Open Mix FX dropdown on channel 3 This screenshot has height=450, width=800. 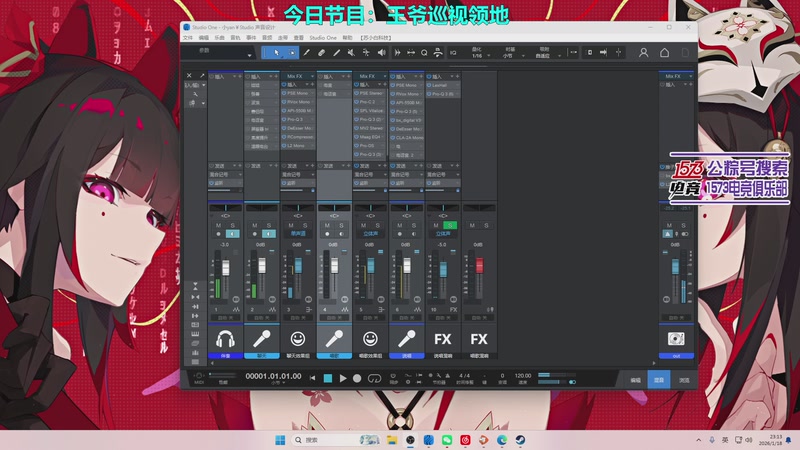tap(312, 76)
